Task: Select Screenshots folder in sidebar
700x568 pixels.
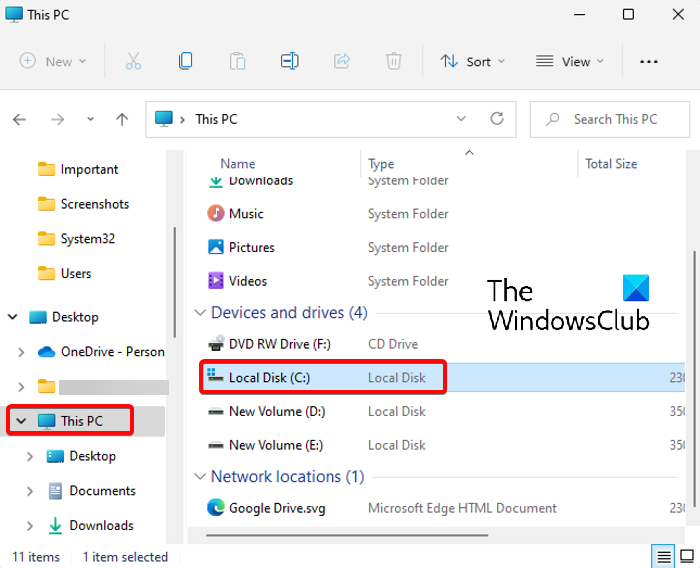Action: click(x=83, y=204)
